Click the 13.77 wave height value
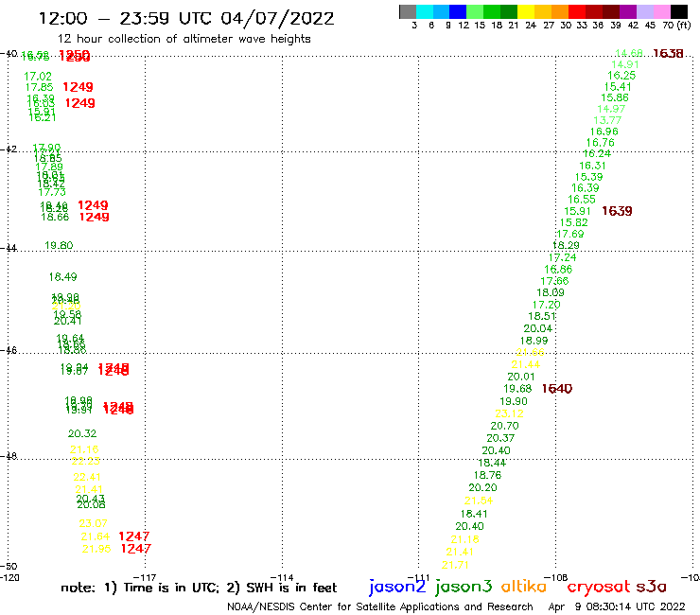 click(607, 120)
